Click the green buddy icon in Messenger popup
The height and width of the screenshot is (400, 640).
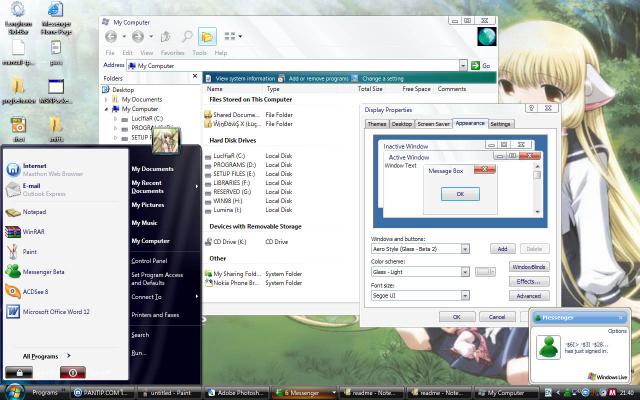548,347
